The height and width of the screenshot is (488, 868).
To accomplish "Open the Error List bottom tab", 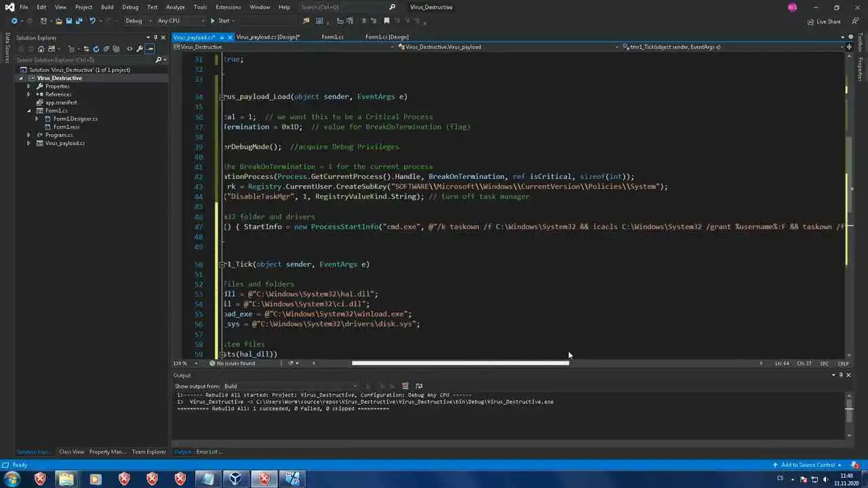I will (209, 452).
